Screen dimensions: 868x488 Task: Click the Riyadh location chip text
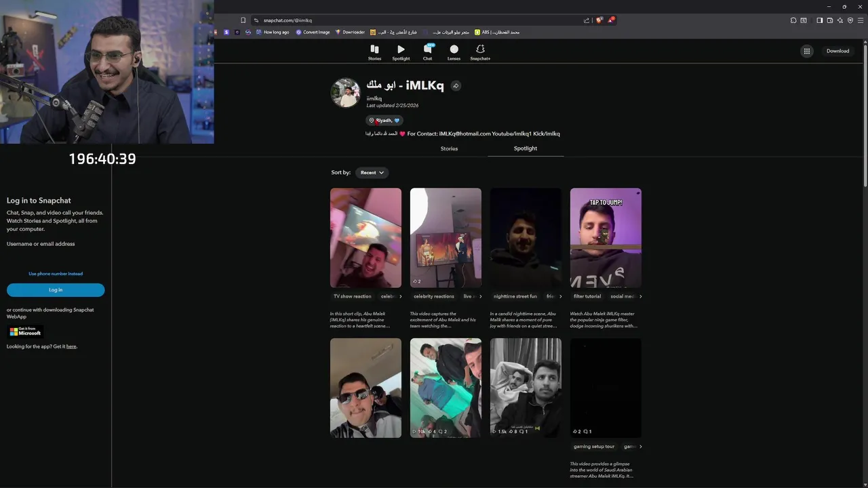click(384, 121)
